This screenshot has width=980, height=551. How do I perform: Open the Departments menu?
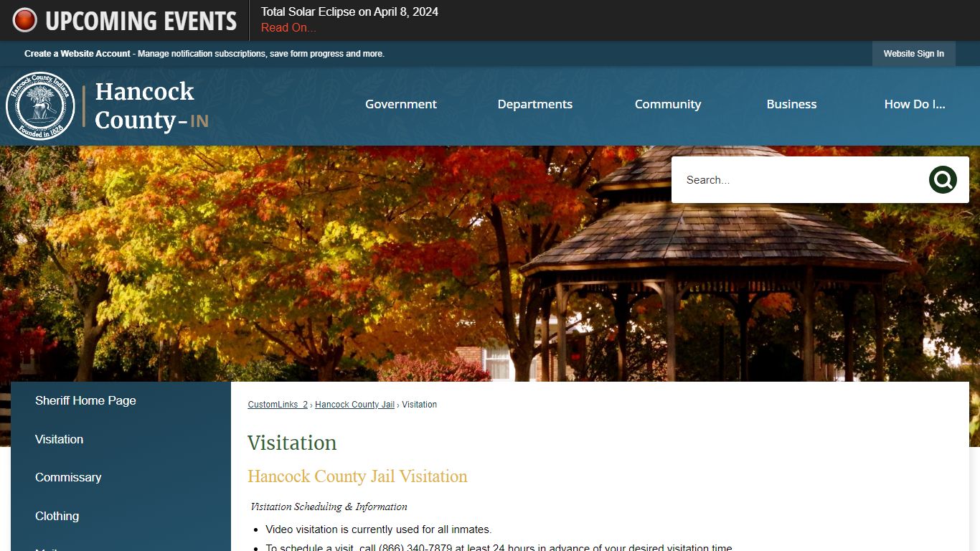(x=535, y=104)
